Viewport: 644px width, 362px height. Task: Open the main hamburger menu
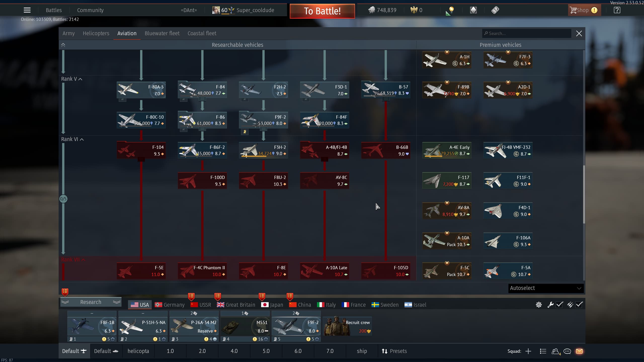27,10
